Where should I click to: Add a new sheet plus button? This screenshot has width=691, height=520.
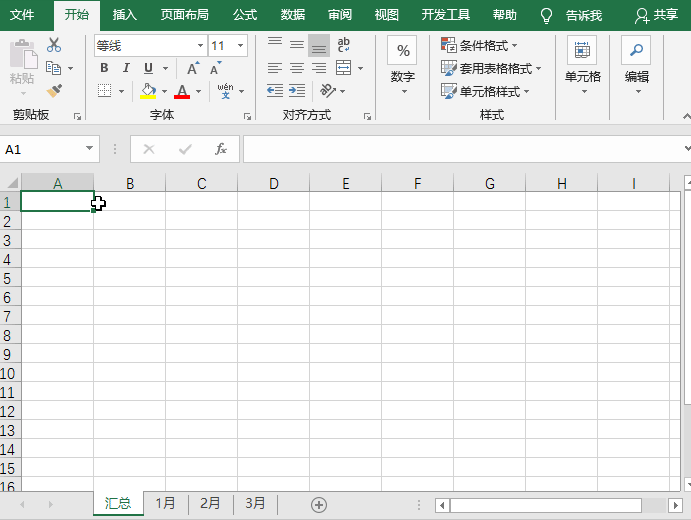(x=319, y=505)
